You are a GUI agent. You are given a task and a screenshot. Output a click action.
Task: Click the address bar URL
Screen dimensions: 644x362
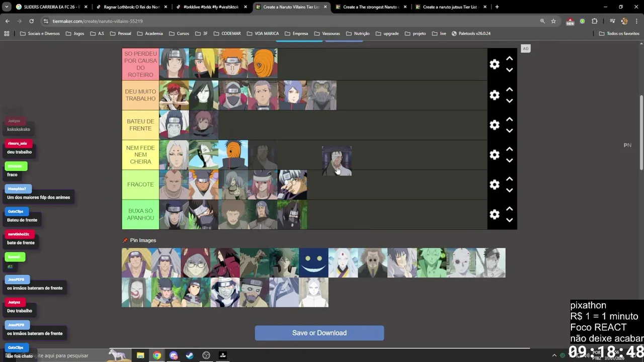(x=98, y=21)
